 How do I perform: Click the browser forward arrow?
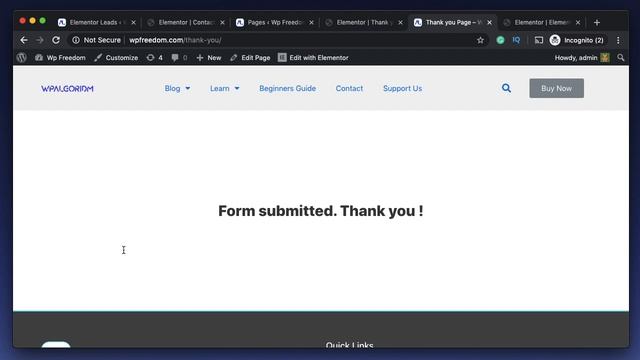tap(40, 40)
